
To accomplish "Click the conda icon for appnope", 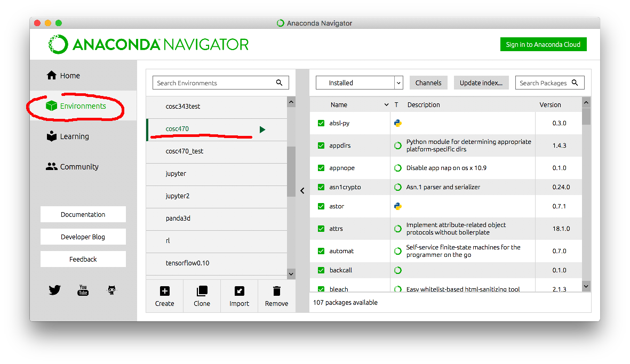I will tap(398, 168).
